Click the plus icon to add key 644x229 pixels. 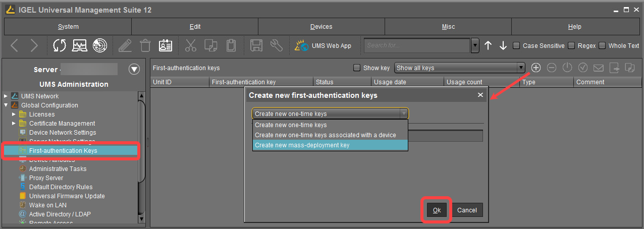[536, 68]
